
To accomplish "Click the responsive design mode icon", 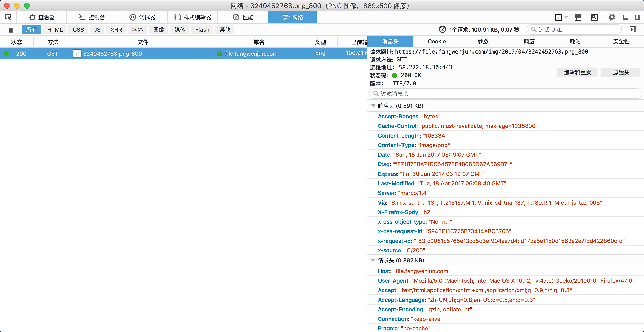I will 594,17.
